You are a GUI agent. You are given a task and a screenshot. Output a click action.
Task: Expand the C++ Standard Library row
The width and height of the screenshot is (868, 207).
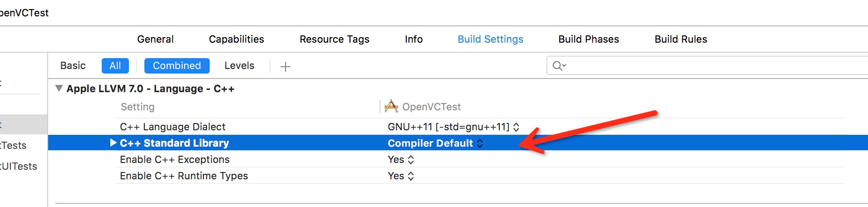[x=113, y=143]
